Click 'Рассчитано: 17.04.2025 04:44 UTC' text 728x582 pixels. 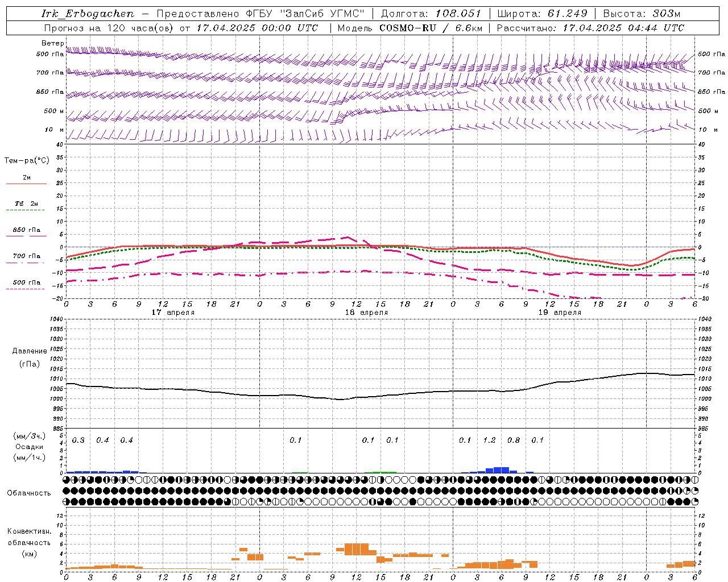point(590,28)
